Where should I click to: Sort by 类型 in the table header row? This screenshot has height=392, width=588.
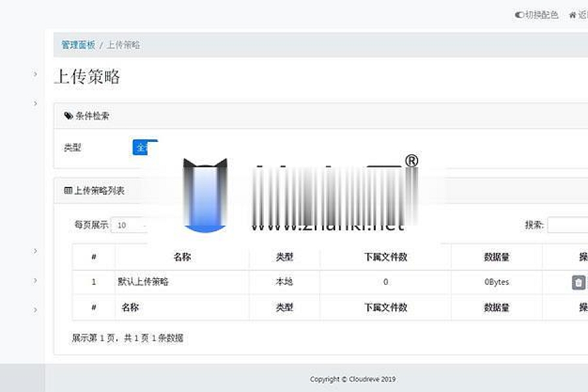(284, 257)
